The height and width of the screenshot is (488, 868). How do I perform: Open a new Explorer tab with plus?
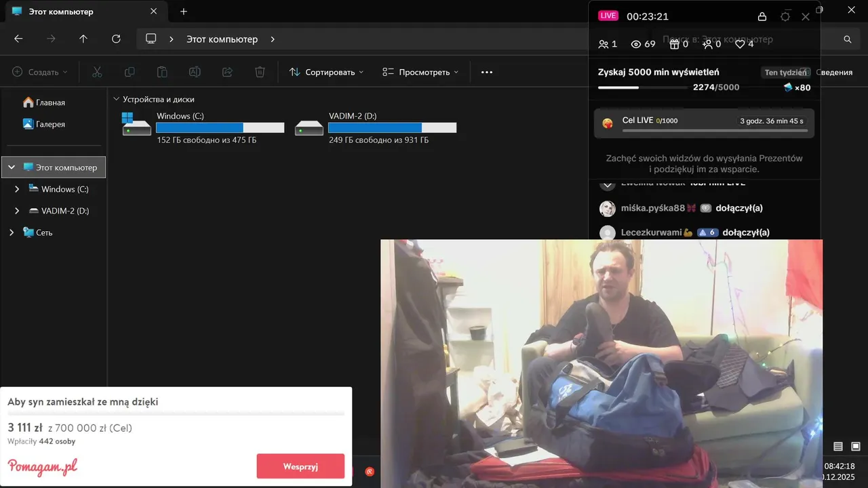pyautogui.click(x=184, y=12)
